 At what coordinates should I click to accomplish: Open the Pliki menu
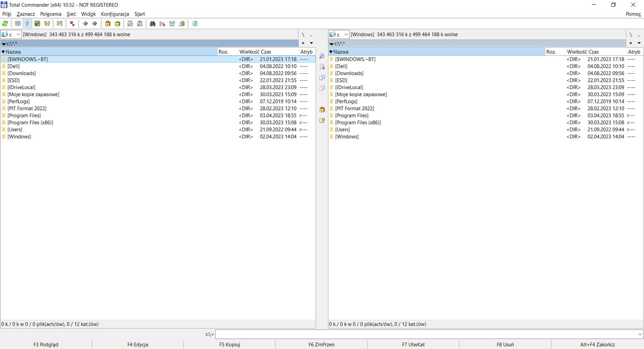[x=7, y=14]
